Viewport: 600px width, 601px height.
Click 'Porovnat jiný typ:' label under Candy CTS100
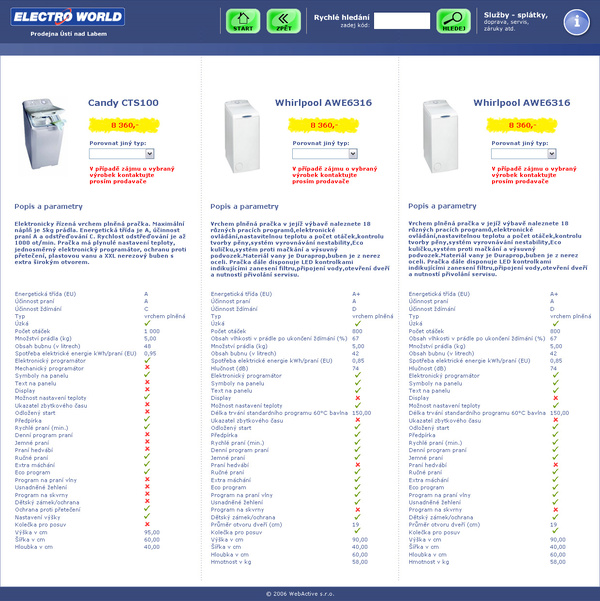point(118,143)
